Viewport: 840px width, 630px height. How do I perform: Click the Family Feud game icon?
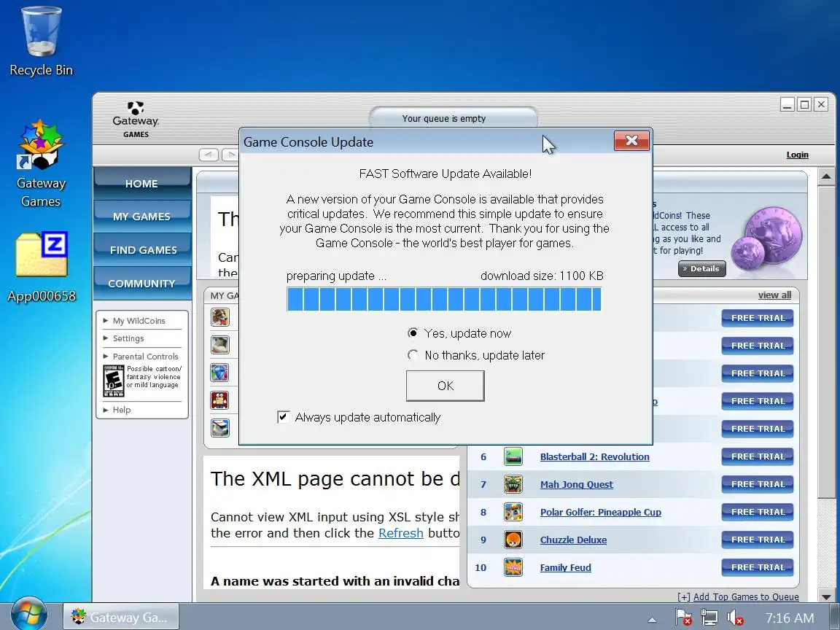(513, 567)
